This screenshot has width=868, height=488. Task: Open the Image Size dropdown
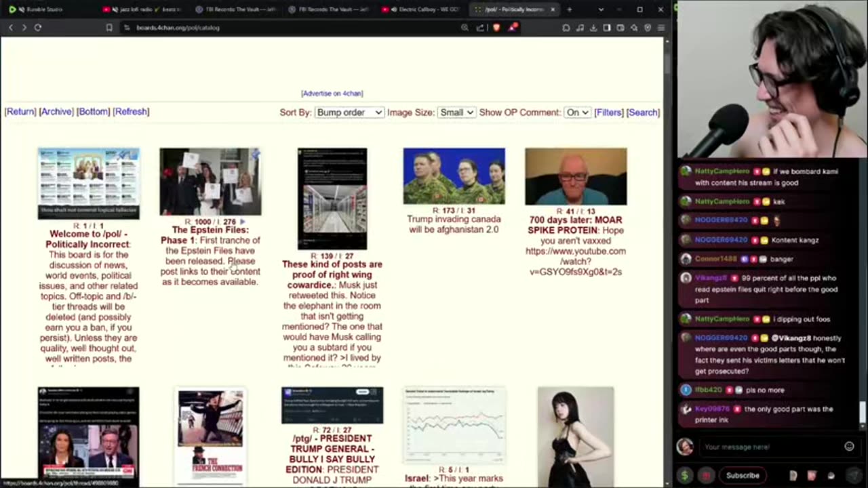(456, 113)
